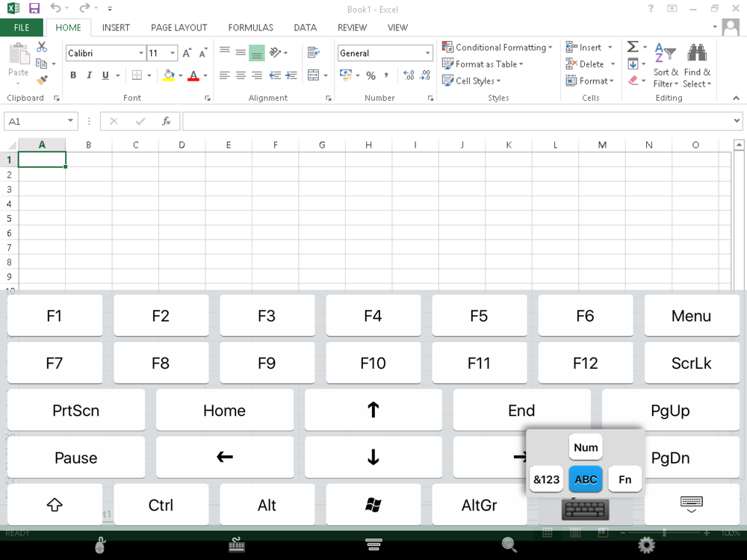Hide the on-screen keyboard with dismiss key
The image size is (747, 560).
[x=691, y=504]
